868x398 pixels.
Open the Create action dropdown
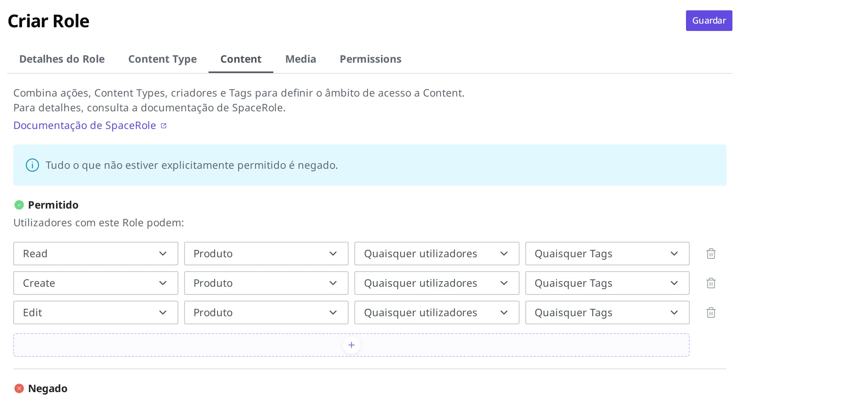pyautogui.click(x=96, y=283)
